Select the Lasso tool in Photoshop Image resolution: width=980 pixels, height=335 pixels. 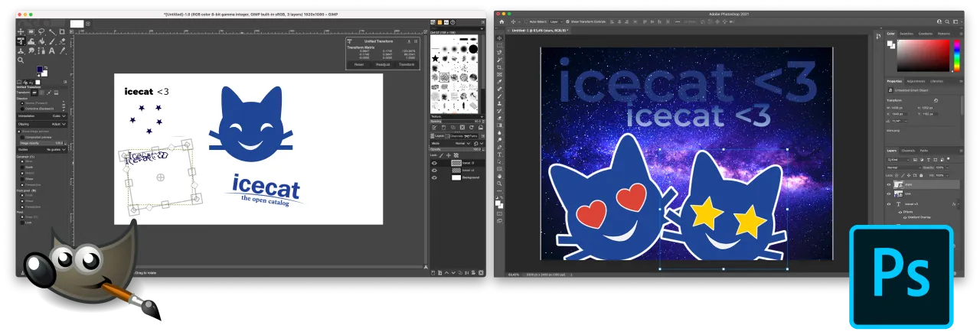pyautogui.click(x=499, y=53)
